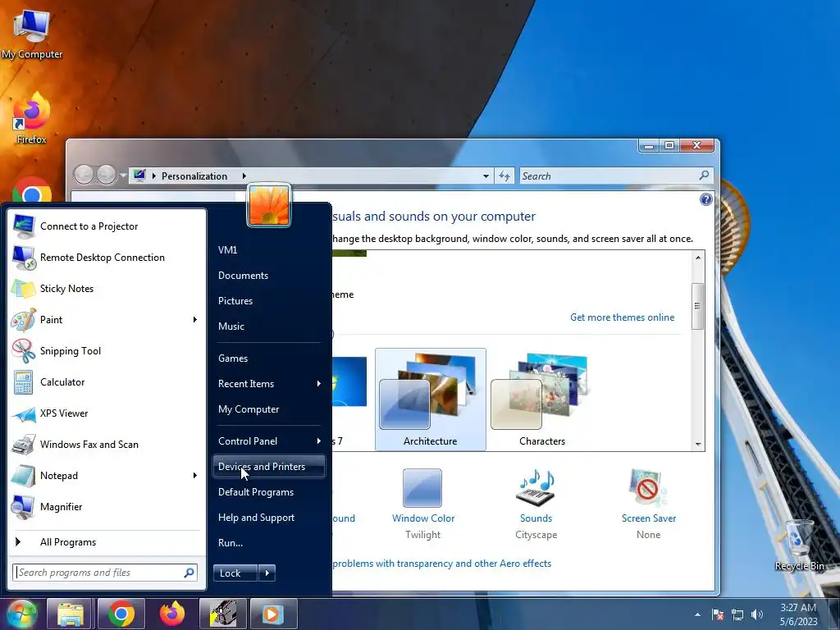Click the refresh button in address bar
The image size is (840, 630).
click(504, 176)
